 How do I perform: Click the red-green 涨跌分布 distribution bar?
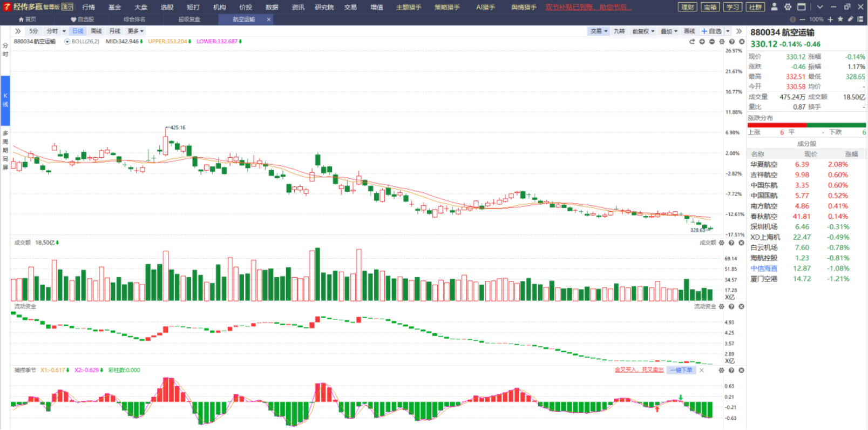tap(806, 125)
